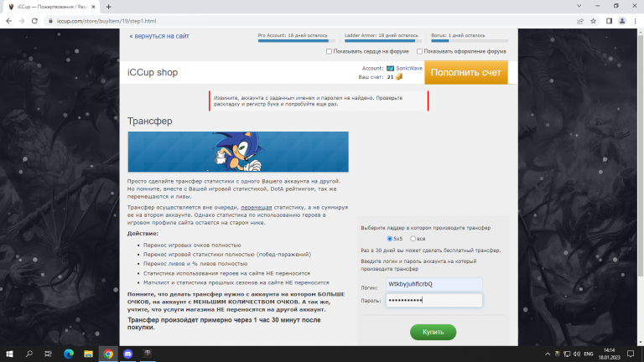Click the volume icon in the system tray
644x362 pixels.
click(x=577, y=354)
